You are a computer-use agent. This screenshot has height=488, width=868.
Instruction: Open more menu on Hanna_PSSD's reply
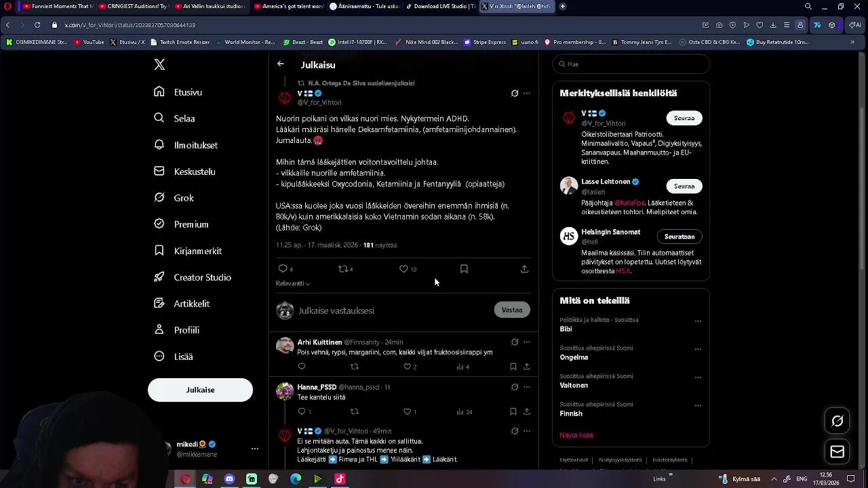(x=527, y=387)
